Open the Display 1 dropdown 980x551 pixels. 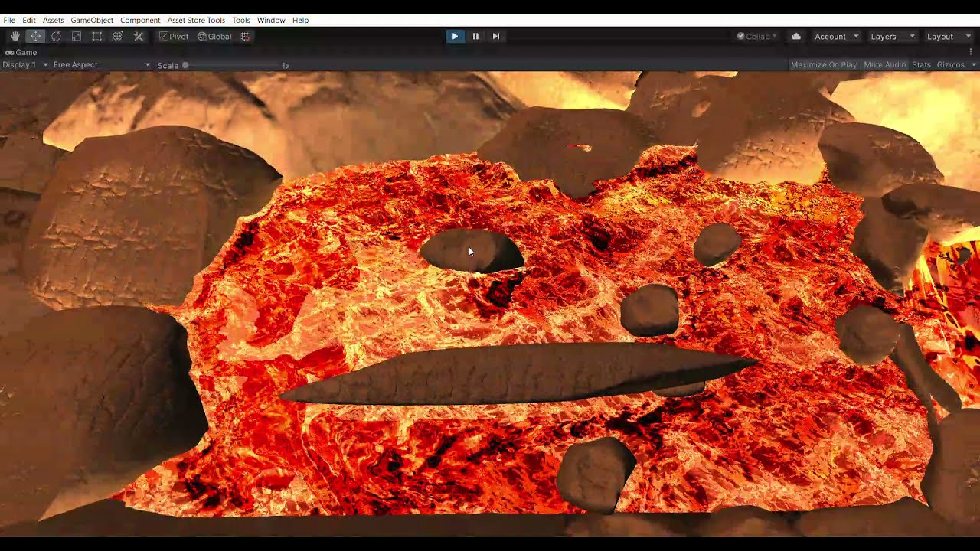pyautogui.click(x=25, y=65)
